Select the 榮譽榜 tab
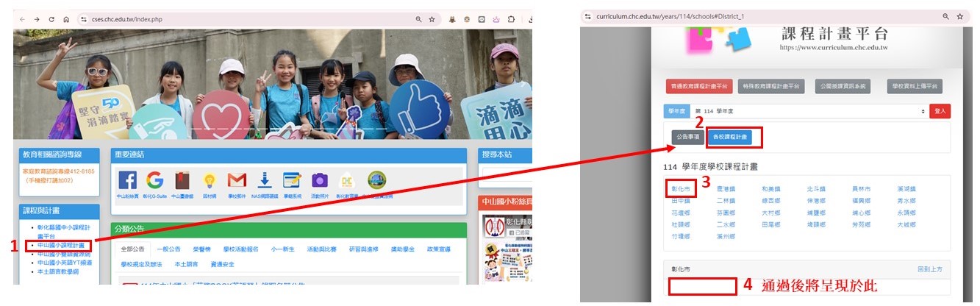 click(203, 249)
